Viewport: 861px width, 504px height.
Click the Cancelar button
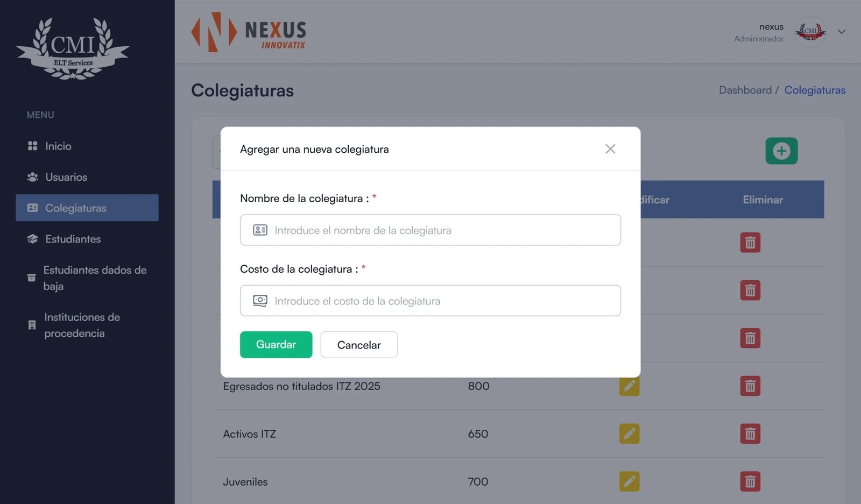pos(359,345)
